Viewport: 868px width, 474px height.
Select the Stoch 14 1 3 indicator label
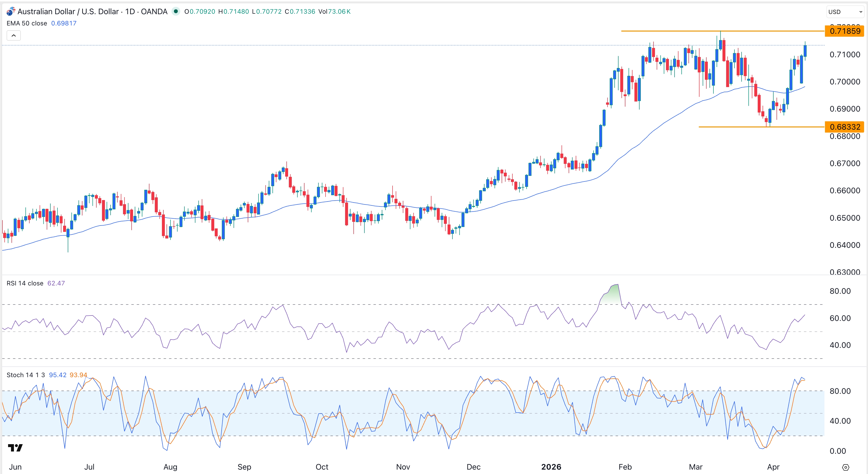tap(26, 375)
